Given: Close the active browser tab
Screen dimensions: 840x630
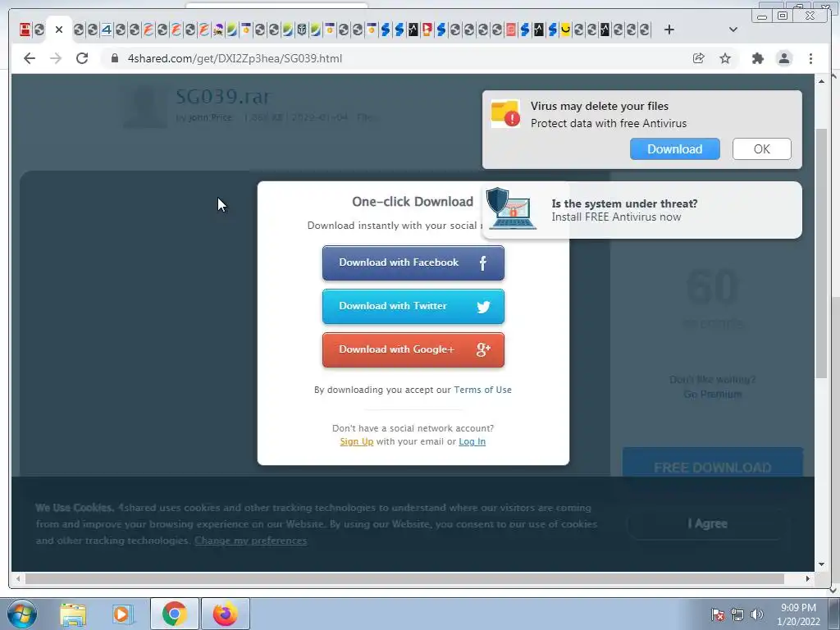Looking at the screenshot, I should click(x=59, y=30).
